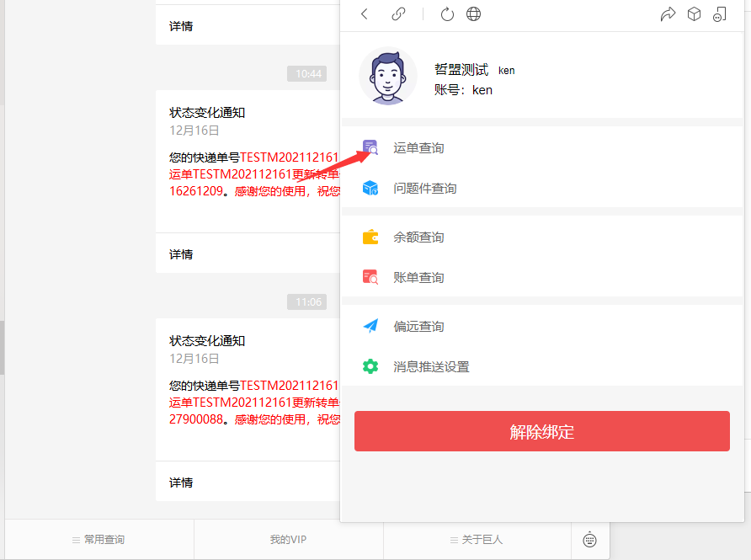The image size is (751, 560).
Task: Open the 我的VIP bottom menu
Action: pyautogui.click(x=288, y=540)
